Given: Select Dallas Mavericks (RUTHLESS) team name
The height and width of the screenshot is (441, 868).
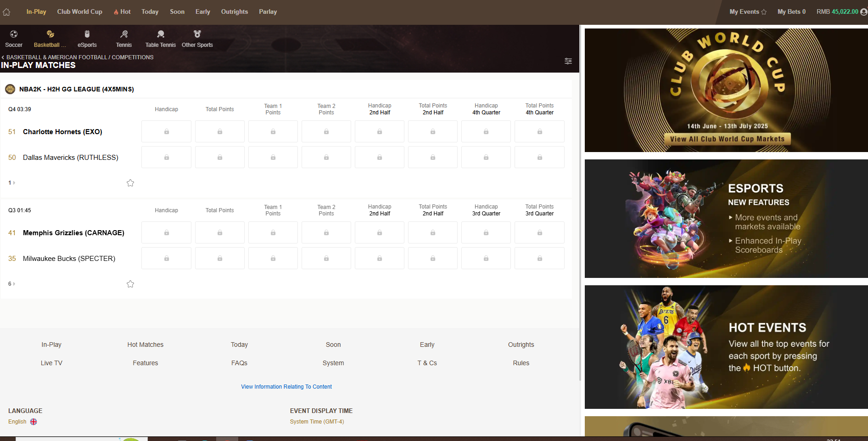Looking at the screenshot, I should click(x=71, y=158).
